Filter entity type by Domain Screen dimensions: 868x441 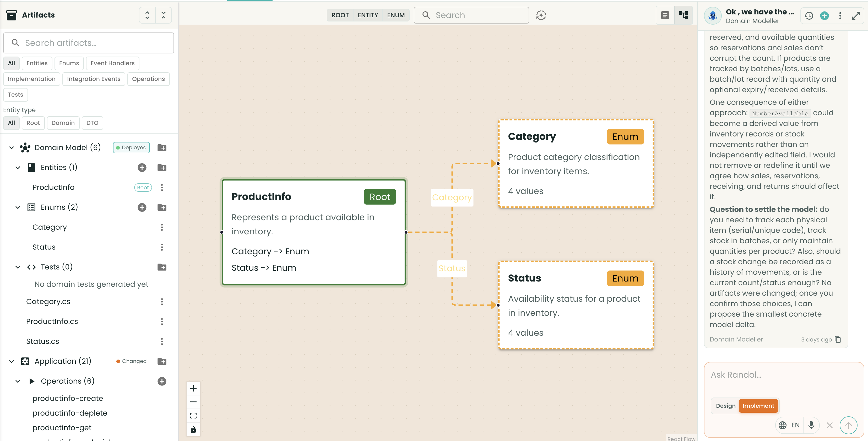[63, 123]
